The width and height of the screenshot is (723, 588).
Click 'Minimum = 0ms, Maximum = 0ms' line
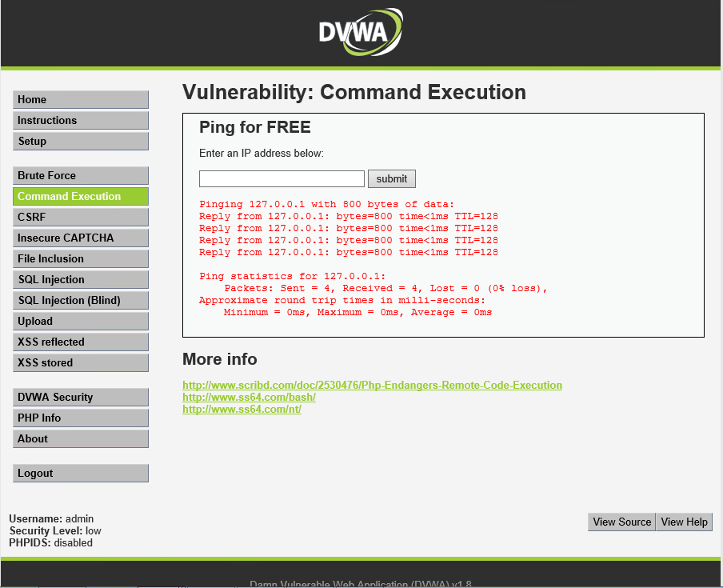358,312
